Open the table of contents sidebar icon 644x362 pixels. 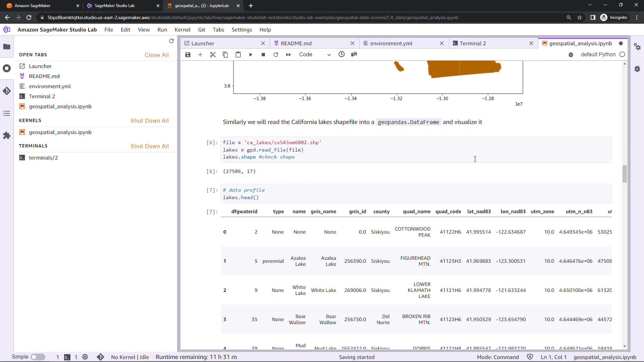coord(7,113)
